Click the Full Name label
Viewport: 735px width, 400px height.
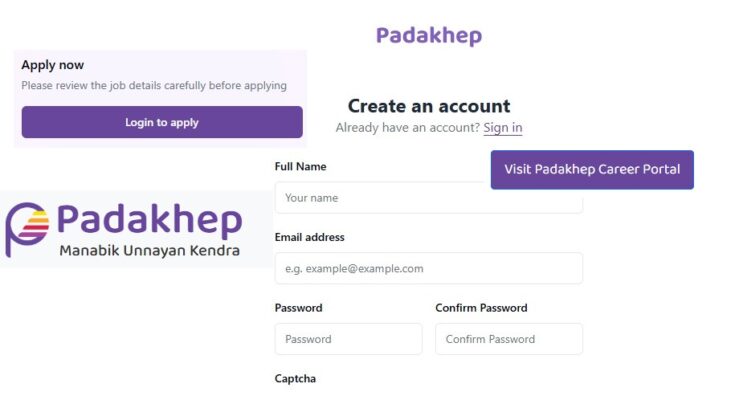(x=300, y=166)
